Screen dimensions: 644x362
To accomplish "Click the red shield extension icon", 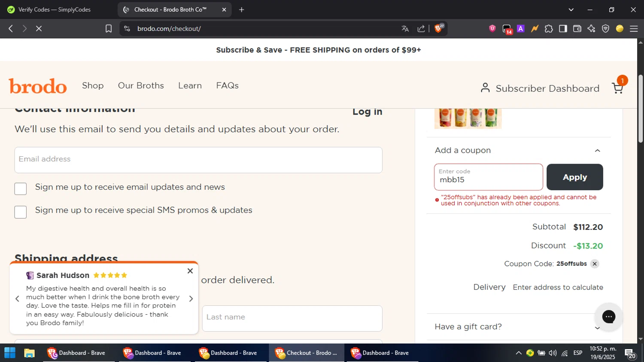I will [x=492, y=28].
